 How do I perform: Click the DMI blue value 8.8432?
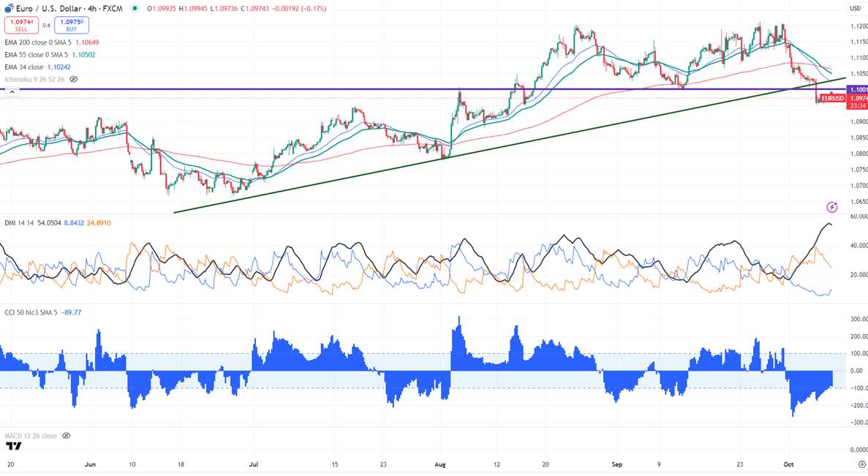coord(74,223)
